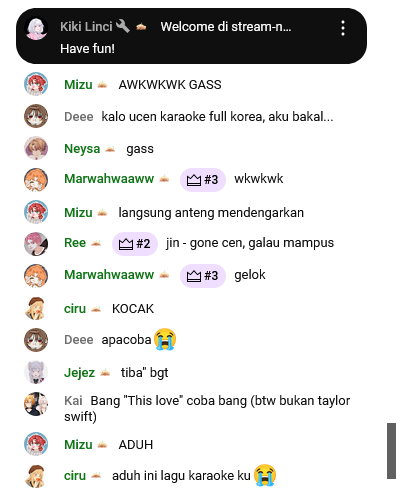
Task: Click ciru's avatar next to KOCAK
Action: (x=36, y=308)
